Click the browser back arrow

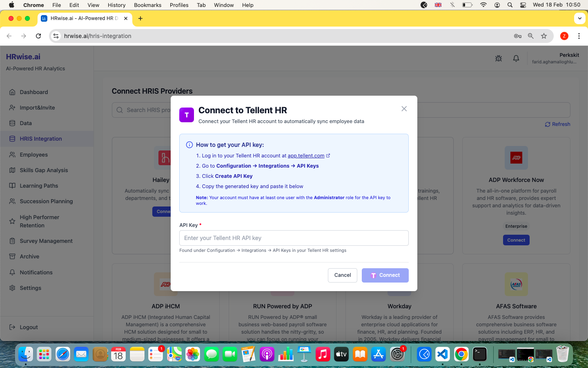tap(9, 36)
